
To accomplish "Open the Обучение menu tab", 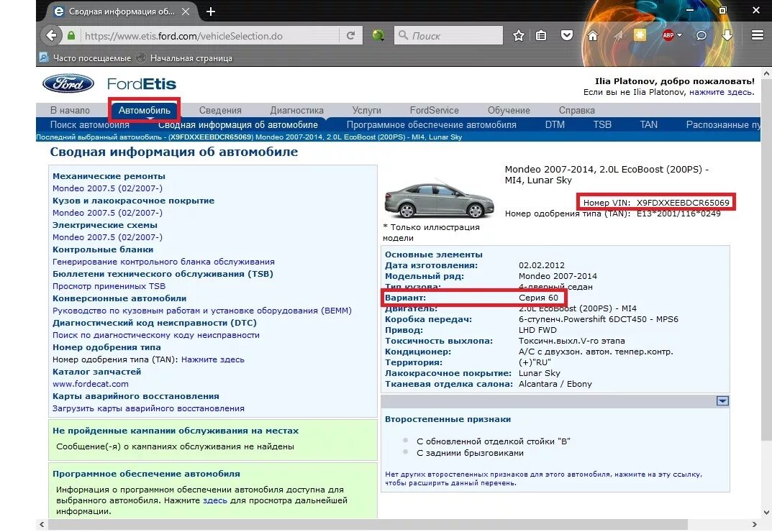I will (509, 110).
